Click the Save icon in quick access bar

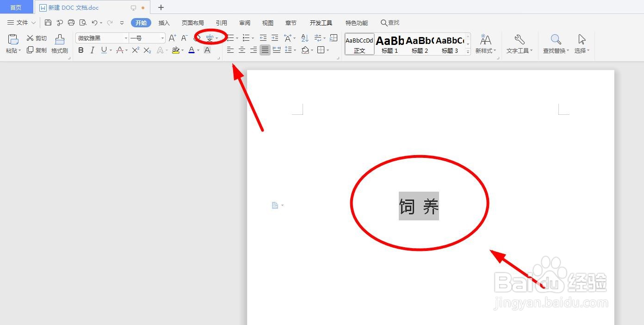(48, 23)
